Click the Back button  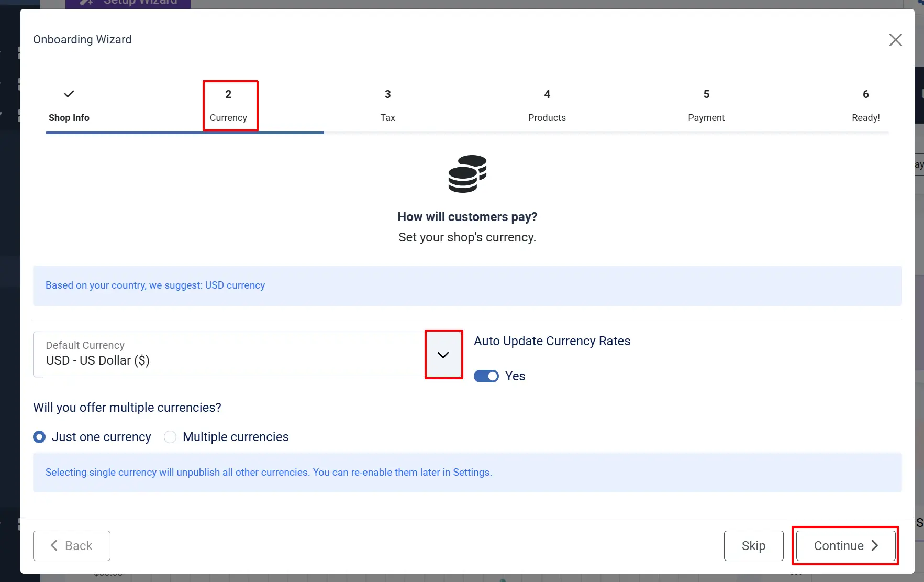(x=72, y=546)
